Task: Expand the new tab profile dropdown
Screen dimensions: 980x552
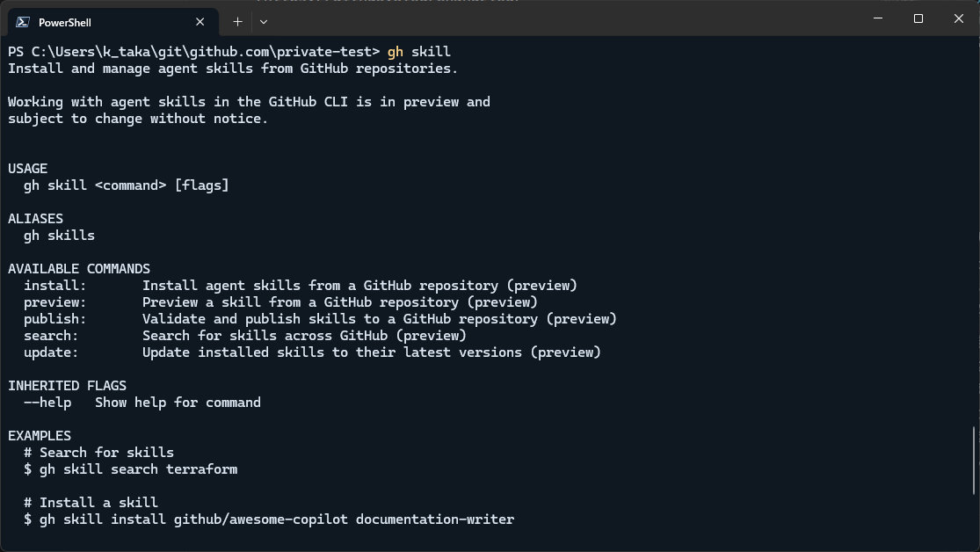Action: [263, 21]
